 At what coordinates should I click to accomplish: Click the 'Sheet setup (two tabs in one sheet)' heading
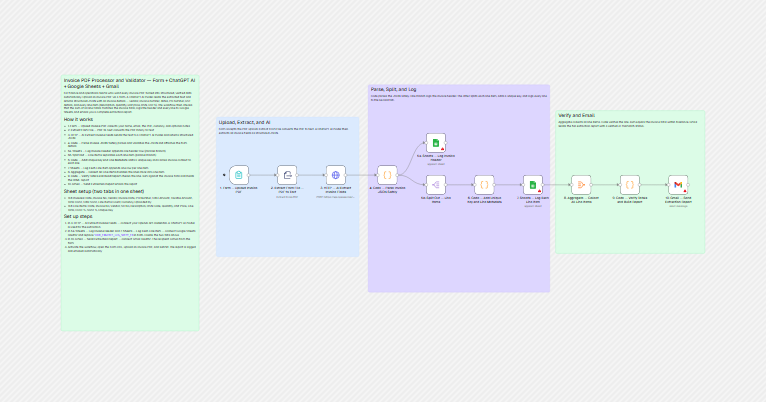pyautogui.click(x=104, y=191)
